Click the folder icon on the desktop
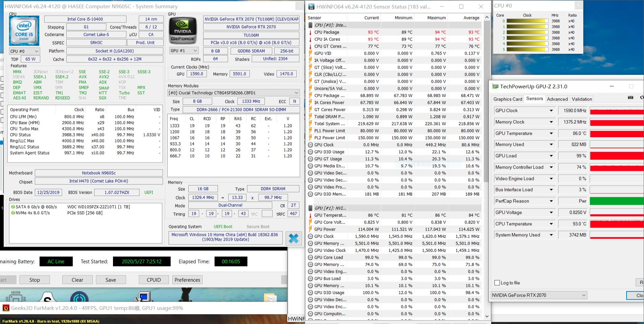This screenshot has height=324, width=644. pos(270,297)
